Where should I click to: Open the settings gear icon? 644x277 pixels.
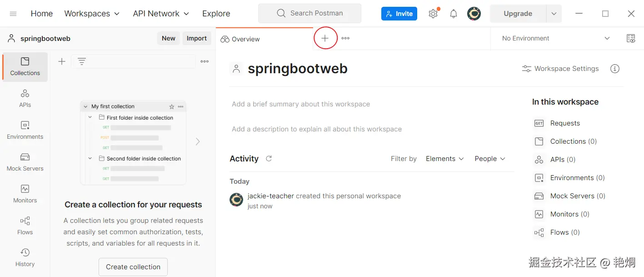[x=433, y=14]
